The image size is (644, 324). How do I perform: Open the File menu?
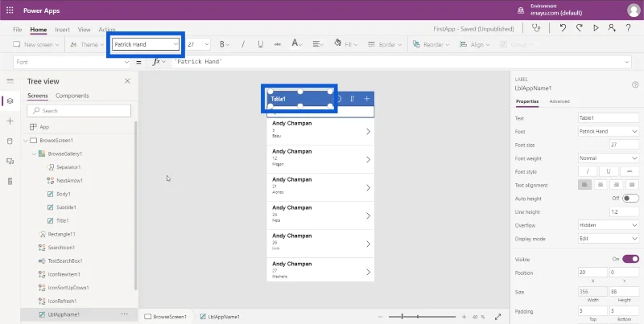coord(17,30)
